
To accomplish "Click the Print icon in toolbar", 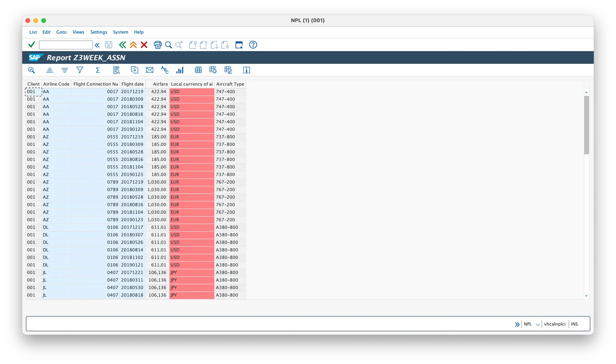I will (158, 45).
